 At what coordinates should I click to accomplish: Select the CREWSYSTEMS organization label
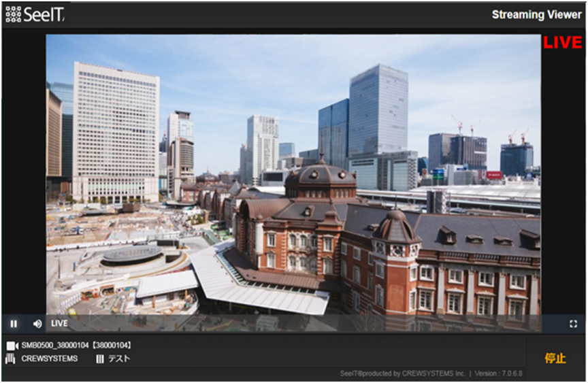coord(50,359)
